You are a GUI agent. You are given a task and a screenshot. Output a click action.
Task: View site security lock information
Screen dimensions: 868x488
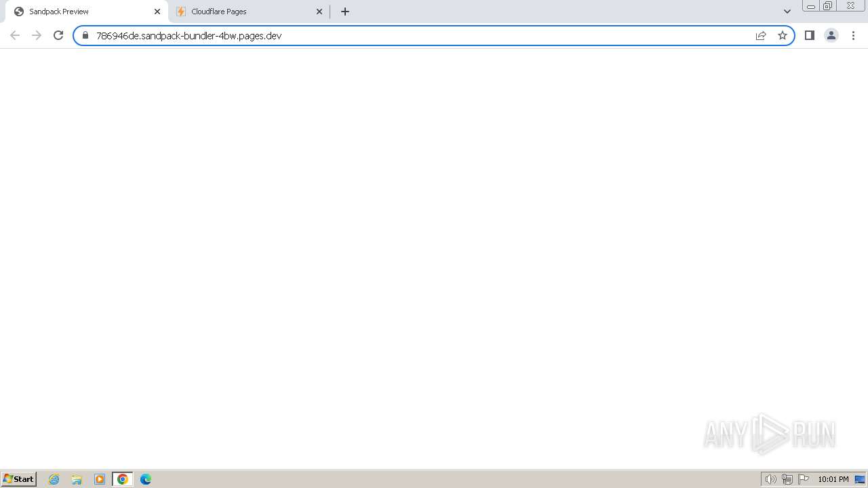(85, 35)
